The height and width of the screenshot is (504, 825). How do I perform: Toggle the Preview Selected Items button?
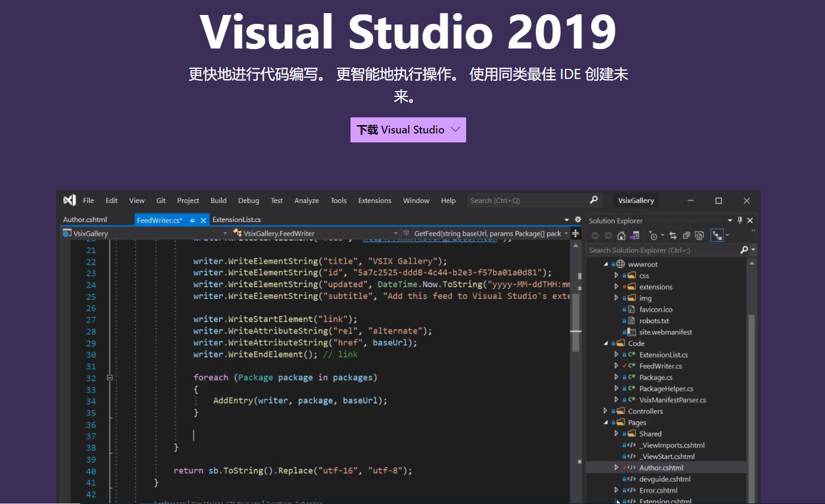point(717,235)
